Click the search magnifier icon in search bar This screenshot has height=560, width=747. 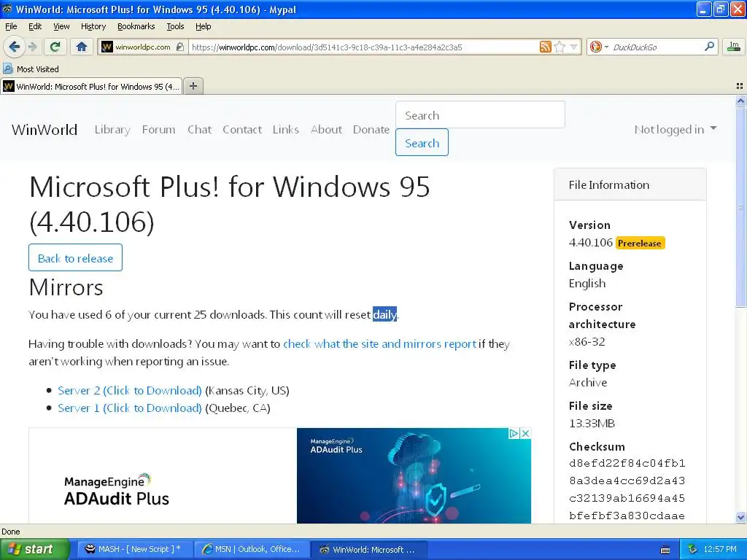(x=709, y=47)
